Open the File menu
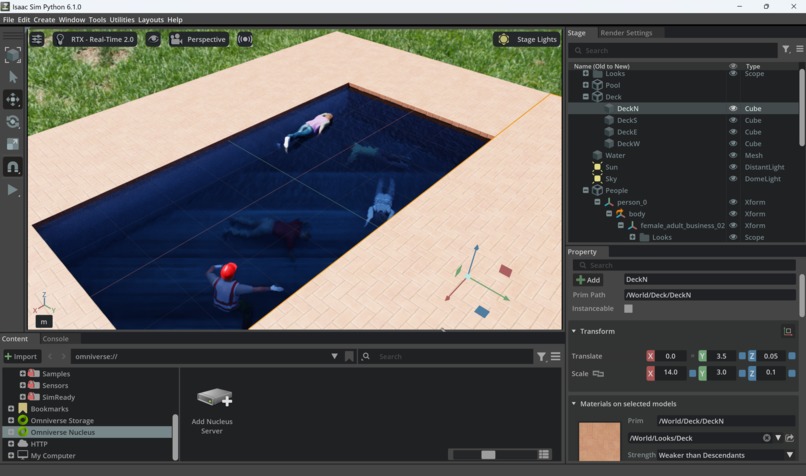Image resolution: width=806 pixels, height=476 pixels. tap(8, 20)
